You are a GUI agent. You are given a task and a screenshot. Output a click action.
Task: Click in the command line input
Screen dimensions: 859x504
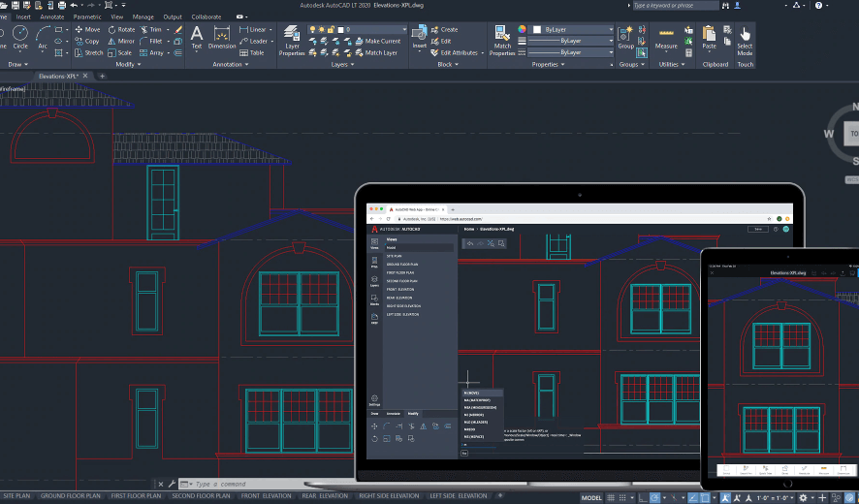(x=246, y=485)
